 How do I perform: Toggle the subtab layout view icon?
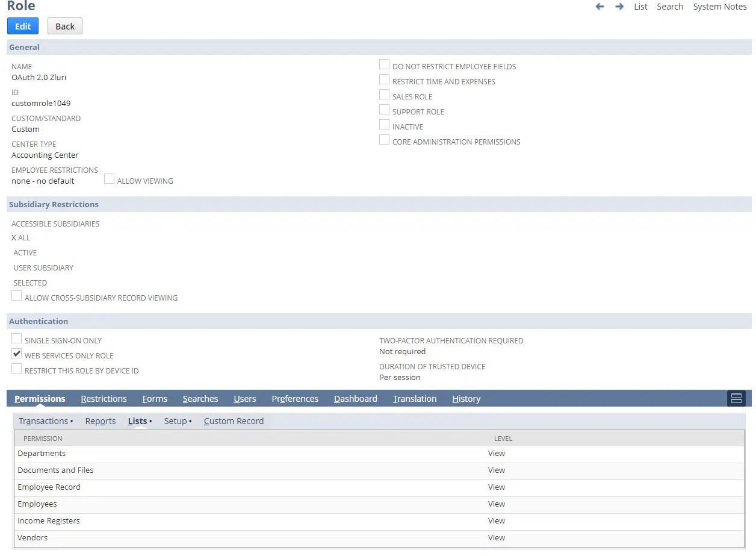coord(736,398)
